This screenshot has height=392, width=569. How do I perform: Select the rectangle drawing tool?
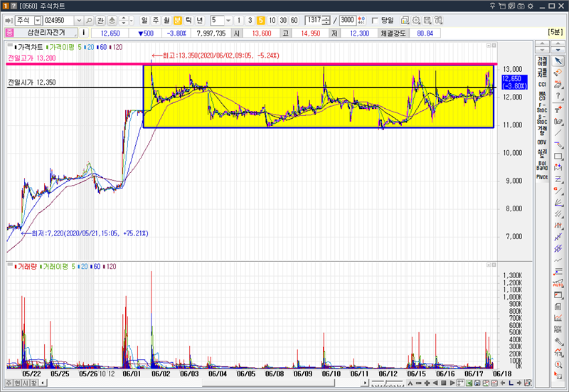(x=558, y=157)
